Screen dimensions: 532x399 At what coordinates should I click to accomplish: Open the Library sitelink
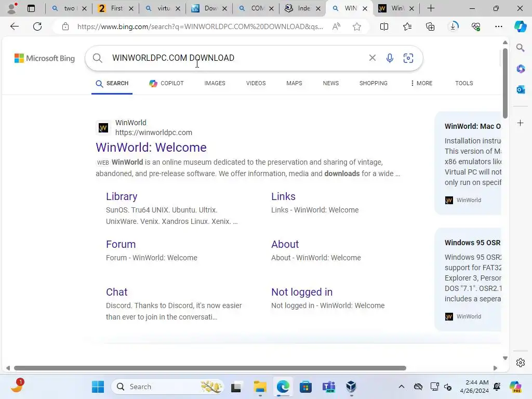coord(122,196)
